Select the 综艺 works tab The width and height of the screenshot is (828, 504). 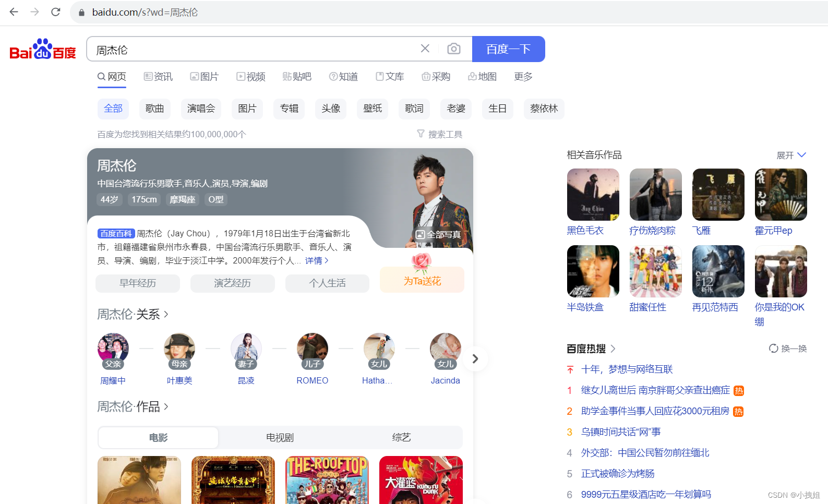[x=401, y=438]
